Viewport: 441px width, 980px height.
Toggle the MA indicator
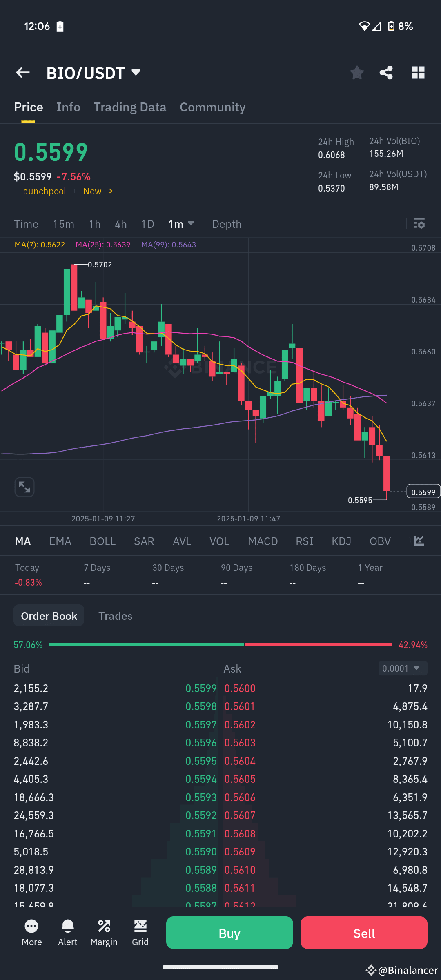[x=23, y=541]
